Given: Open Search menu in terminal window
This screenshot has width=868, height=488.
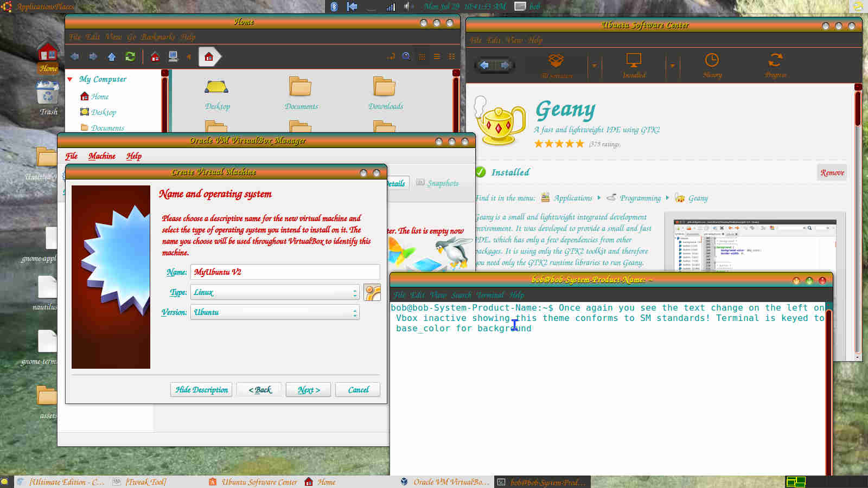Looking at the screenshot, I should (x=461, y=295).
